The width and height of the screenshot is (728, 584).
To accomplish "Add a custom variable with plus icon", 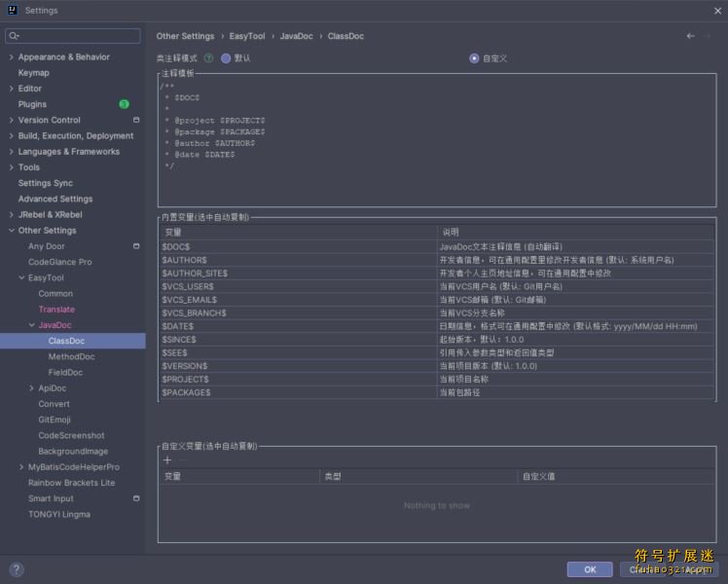I will (x=167, y=460).
